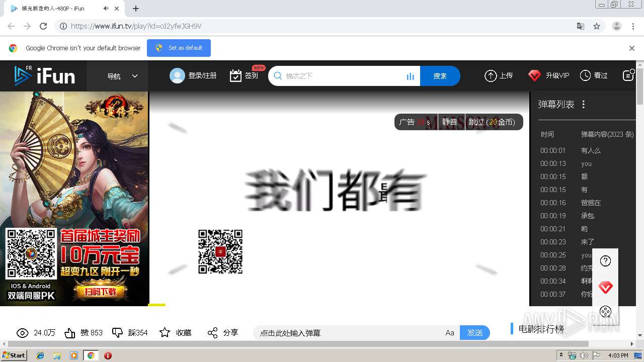Click the 分享 share icon

[x=212, y=333]
